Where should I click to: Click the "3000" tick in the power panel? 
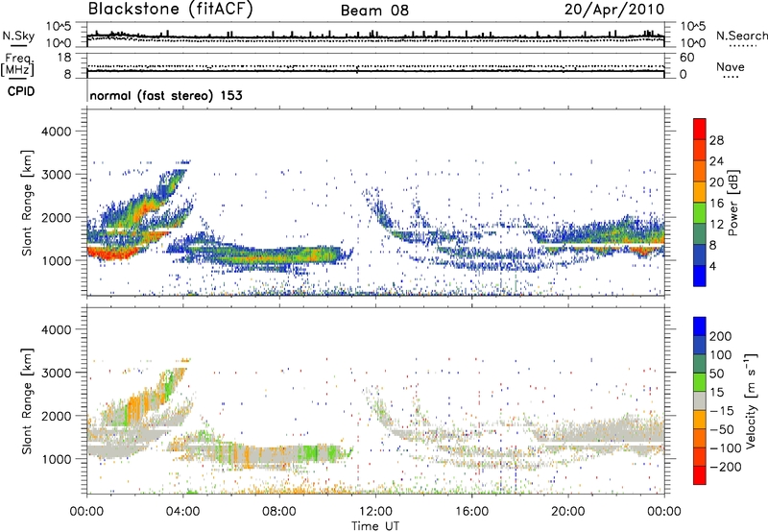tap(57, 175)
